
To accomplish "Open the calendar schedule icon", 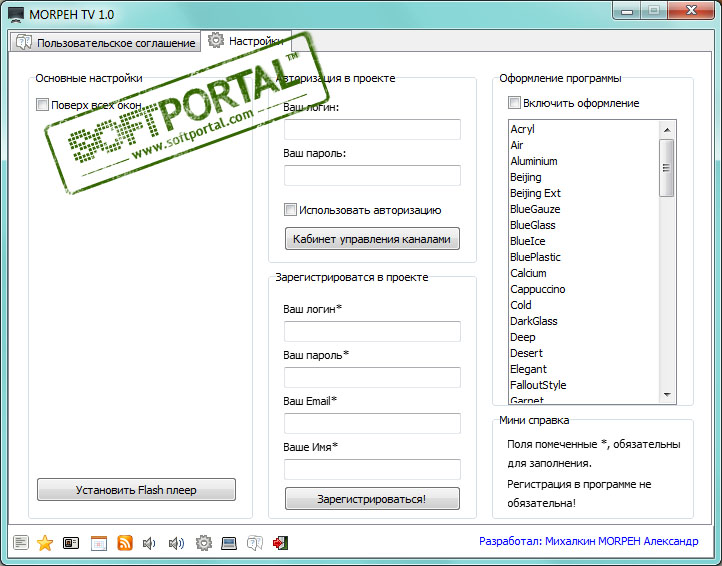I will click(99, 543).
